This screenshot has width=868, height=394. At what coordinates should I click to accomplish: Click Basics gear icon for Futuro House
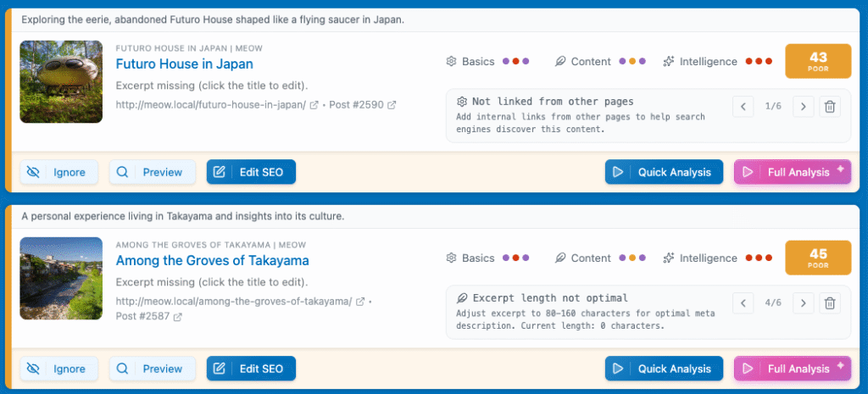451,62
